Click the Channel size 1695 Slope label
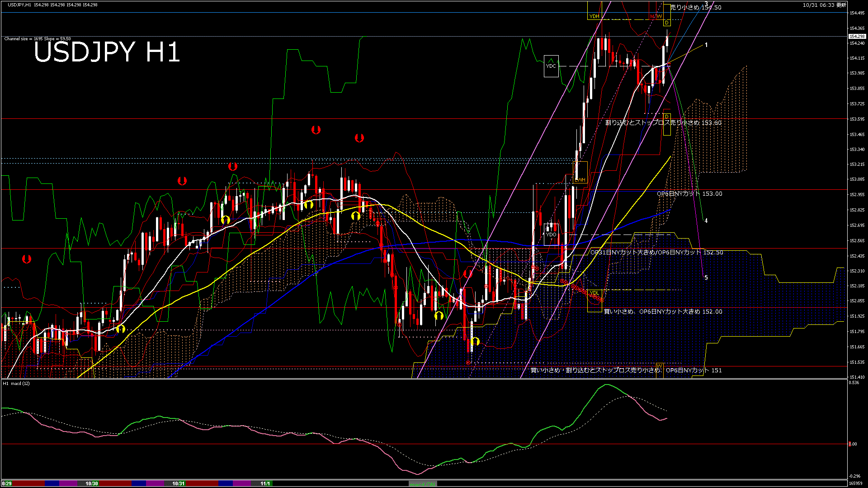 click(37, 39)
